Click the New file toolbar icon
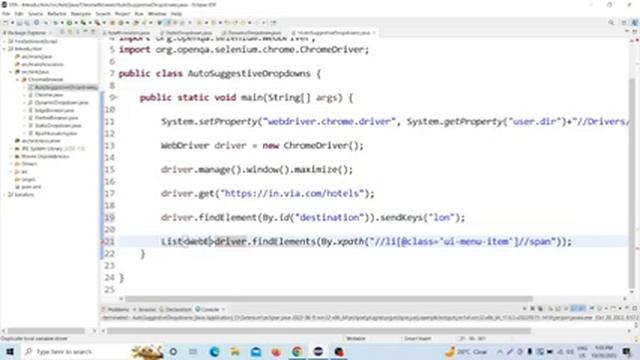The height and width of the screenshot is (360, 640). pyautogui.click(x=6, y=23)
